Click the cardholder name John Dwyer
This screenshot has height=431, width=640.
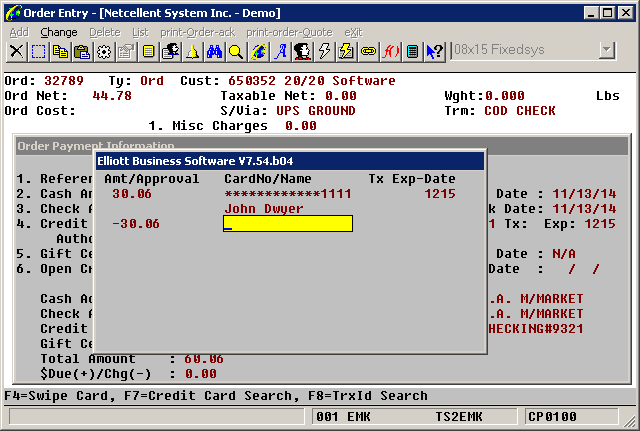[x=264, y=209]
